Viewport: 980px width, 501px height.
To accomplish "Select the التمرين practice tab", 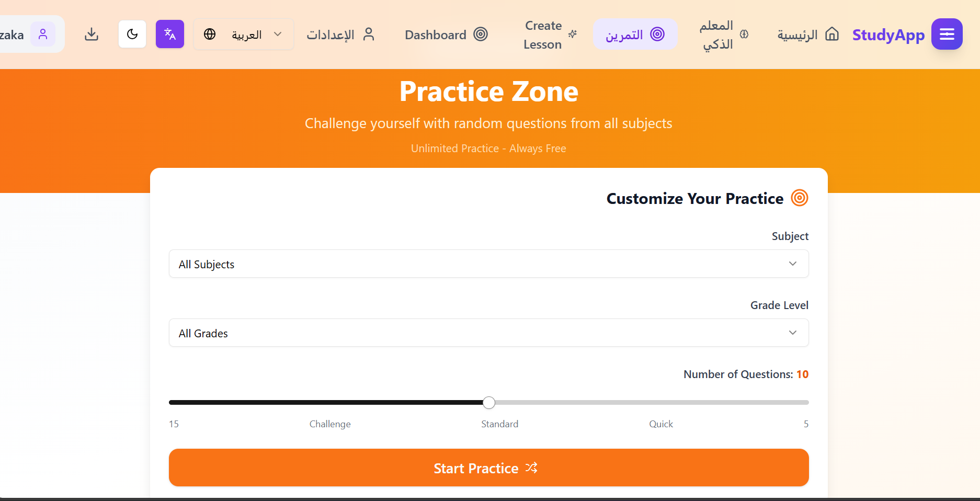I will coord(635,35).
